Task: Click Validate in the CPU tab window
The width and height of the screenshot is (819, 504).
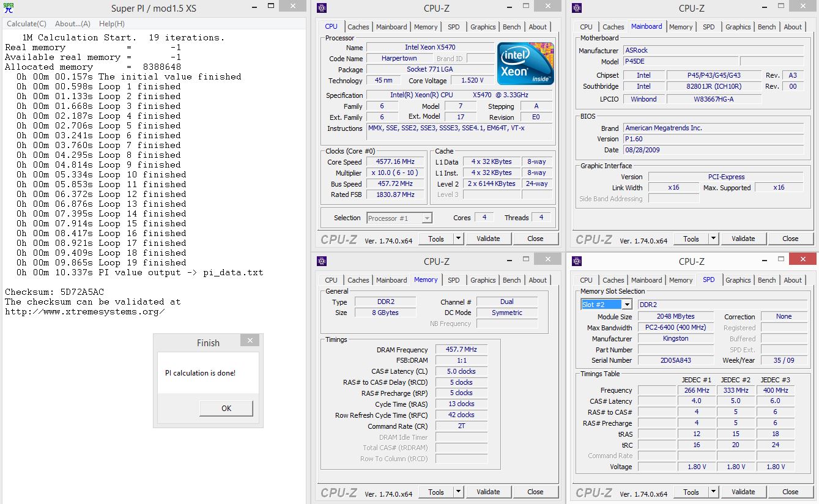Action: coord(488,239)
